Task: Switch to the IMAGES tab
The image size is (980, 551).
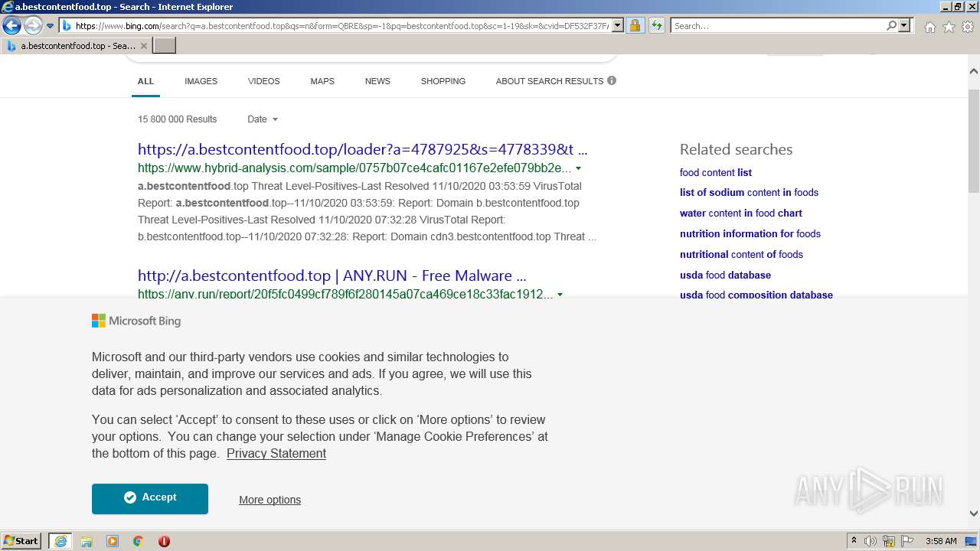Action: [201, 81]
